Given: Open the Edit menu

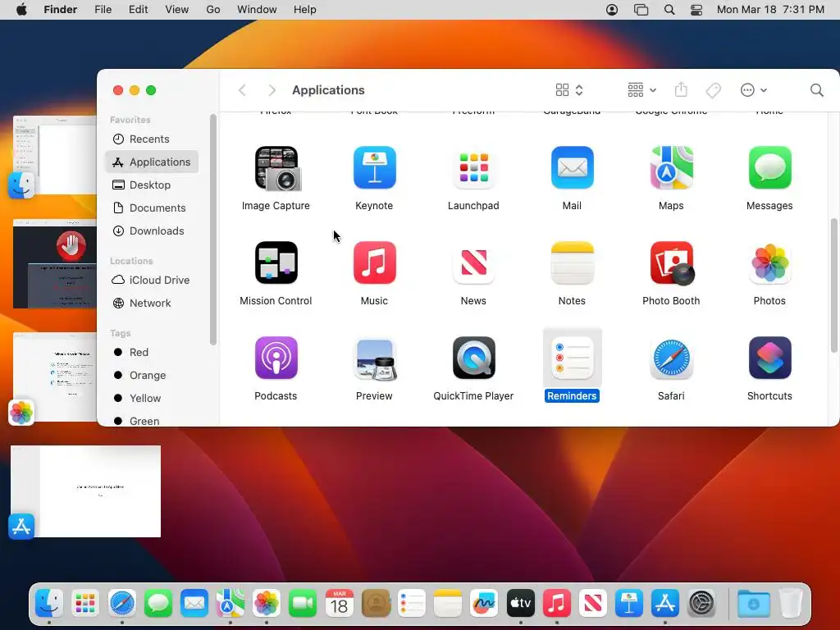Looking at the screenshot, I should coord(138,10).
